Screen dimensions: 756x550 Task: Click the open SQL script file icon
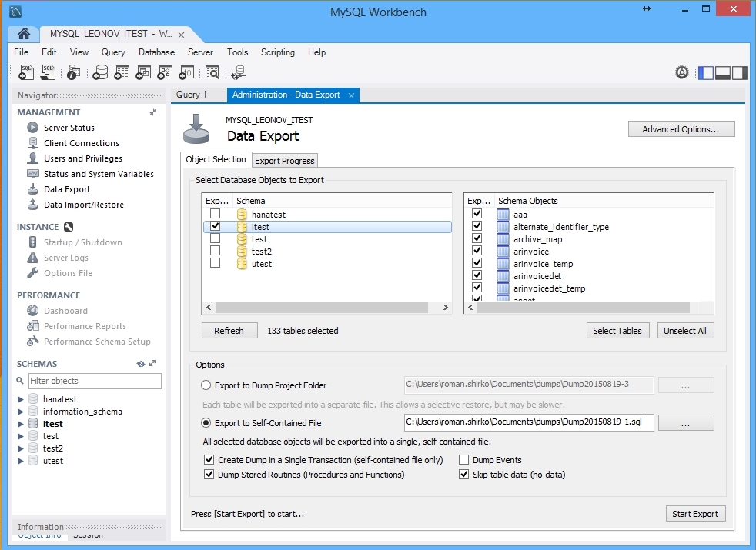(48, 72)
